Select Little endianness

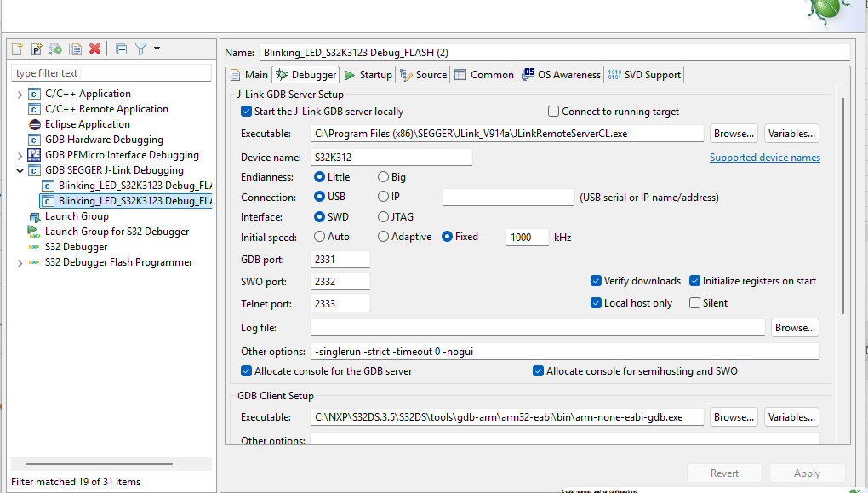pyautogui.click(x=319, y=177)
